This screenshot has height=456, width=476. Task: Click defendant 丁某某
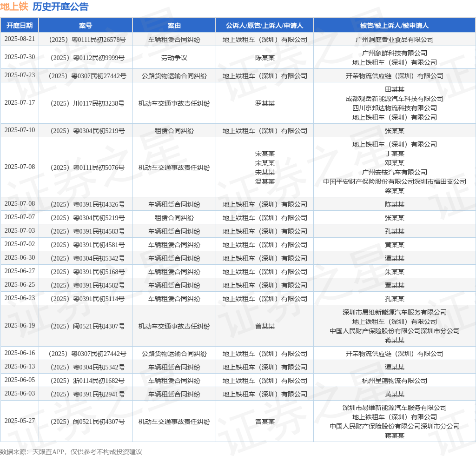[x=395, y=154]
